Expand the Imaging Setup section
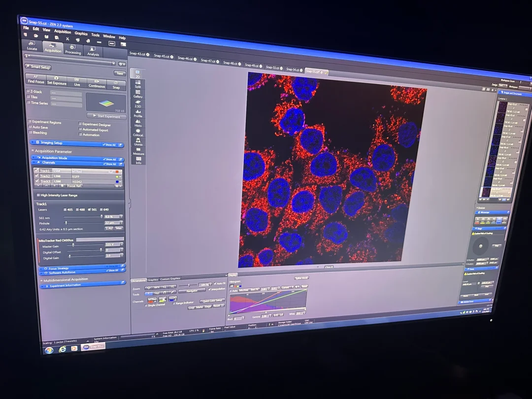Viewport: 532px width, 399px height. 33,142
